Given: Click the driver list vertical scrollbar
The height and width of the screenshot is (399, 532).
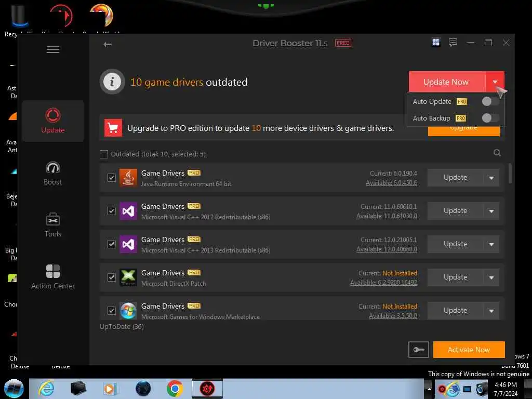Looking at the screenshot, I should click(510, 174).
